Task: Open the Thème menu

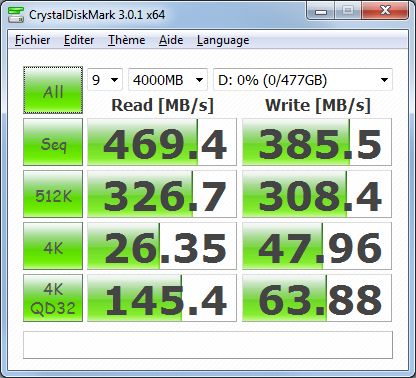Action: (126, 40)
